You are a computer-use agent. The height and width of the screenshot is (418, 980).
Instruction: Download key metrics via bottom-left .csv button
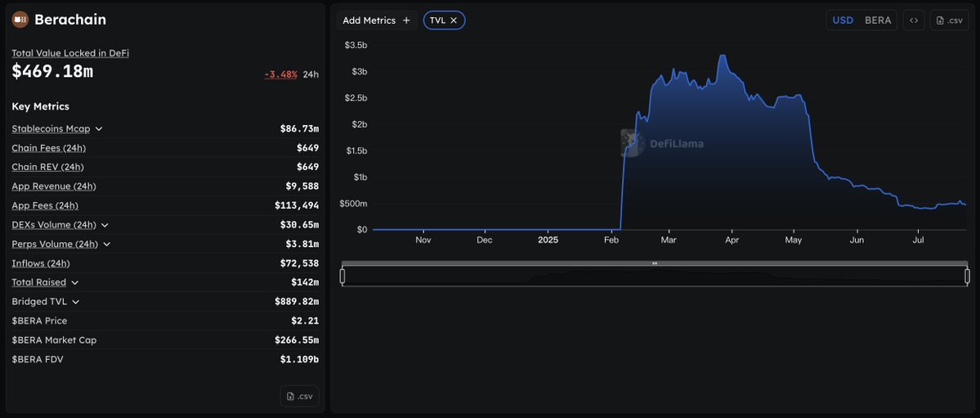[299, 396]
